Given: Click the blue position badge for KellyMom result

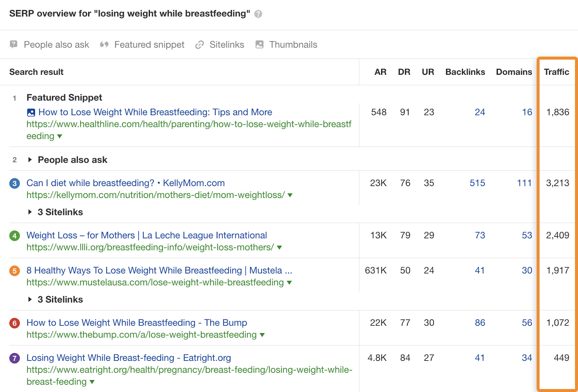Looking at the screenshot, I should [14, 183].
